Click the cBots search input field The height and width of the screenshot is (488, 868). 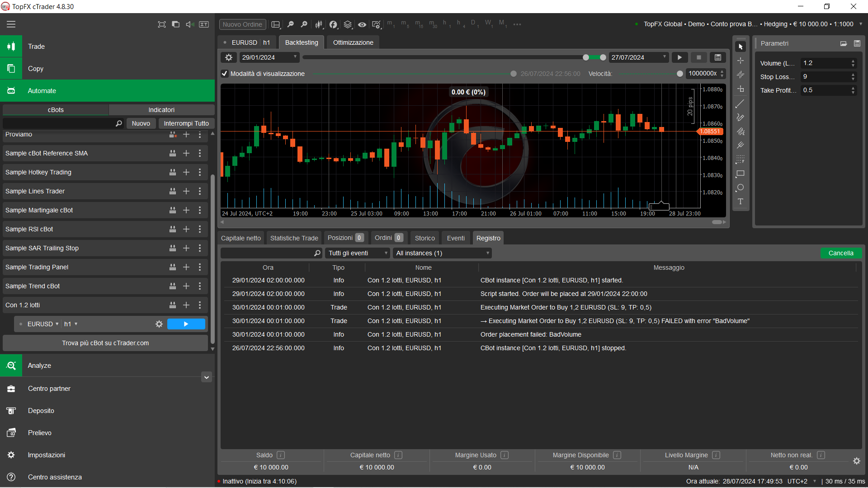coord(63,123)
